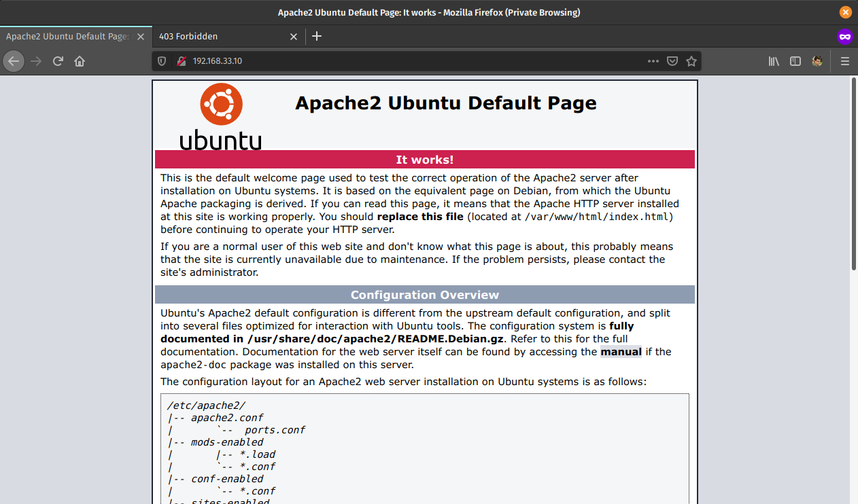Image resolution: width=858 pixels, height=504 pixels.
Task: Open the Library bookshelf icon
Action: point(774,61)
